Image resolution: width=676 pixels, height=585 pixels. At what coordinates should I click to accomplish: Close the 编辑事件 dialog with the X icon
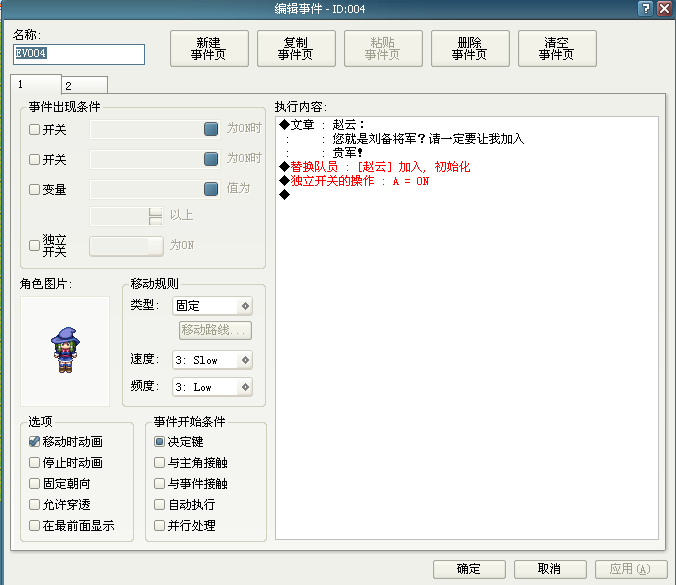click(664, 8)
